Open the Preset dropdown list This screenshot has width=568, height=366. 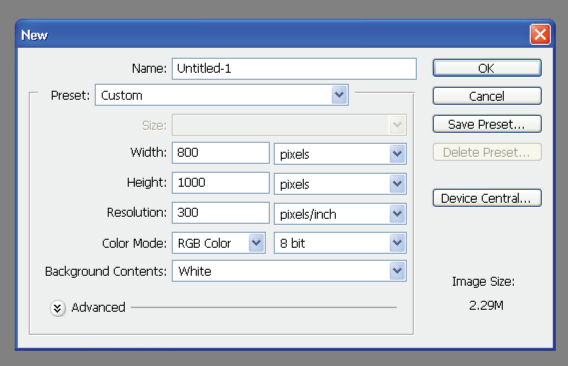(222, 95)
